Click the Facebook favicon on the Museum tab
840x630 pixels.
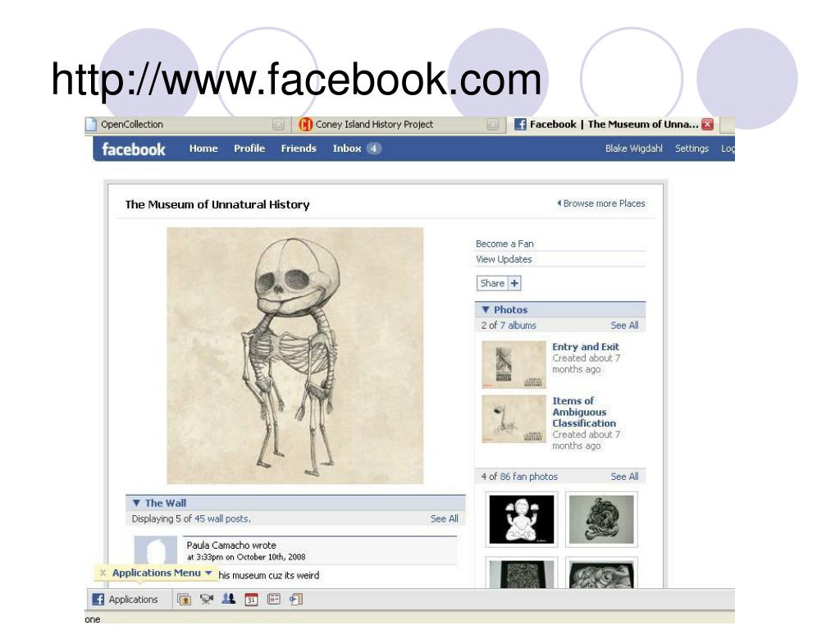tap(520, 125)
